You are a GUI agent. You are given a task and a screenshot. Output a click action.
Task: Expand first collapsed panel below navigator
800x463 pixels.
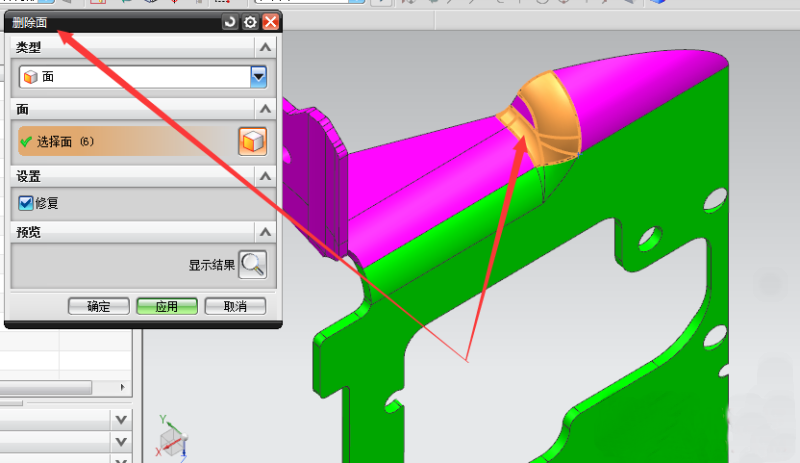pos(122,420)
